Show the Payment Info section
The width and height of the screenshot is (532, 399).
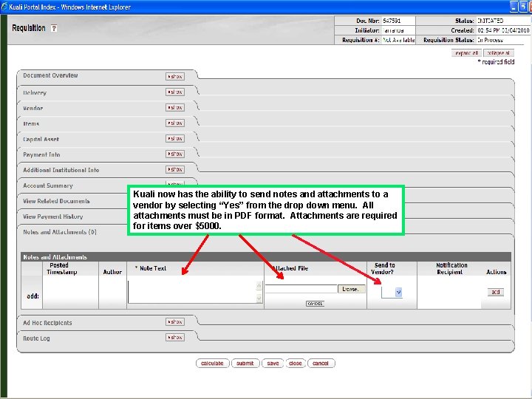pos(175,154)
